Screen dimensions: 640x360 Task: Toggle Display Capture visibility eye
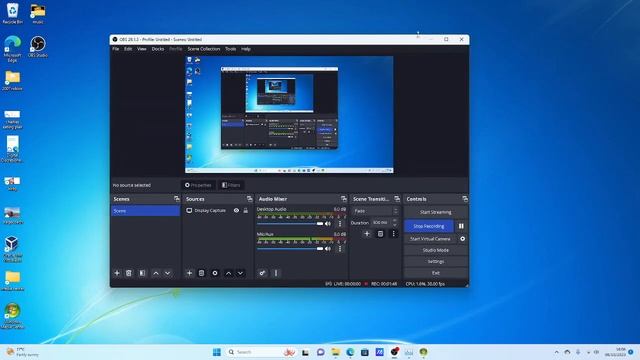(x=236, y=211)
